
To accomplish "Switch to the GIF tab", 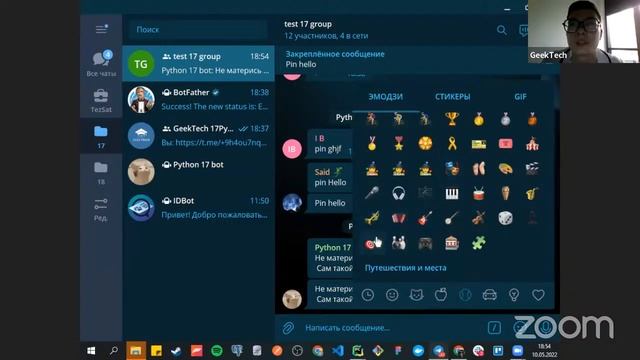I will (520, 97).
